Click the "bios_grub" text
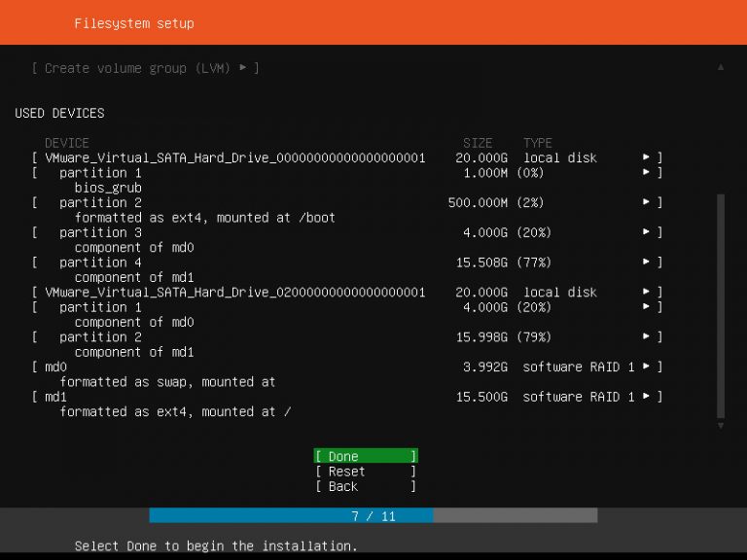The width and height of the screenshot is (747, 560). (108, 188)
